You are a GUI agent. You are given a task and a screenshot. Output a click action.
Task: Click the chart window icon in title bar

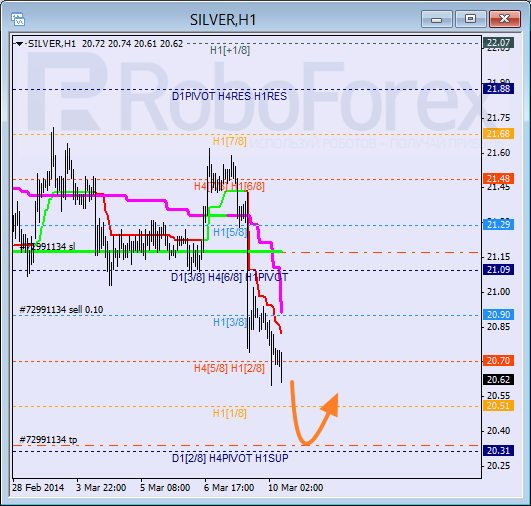point(18,19)
